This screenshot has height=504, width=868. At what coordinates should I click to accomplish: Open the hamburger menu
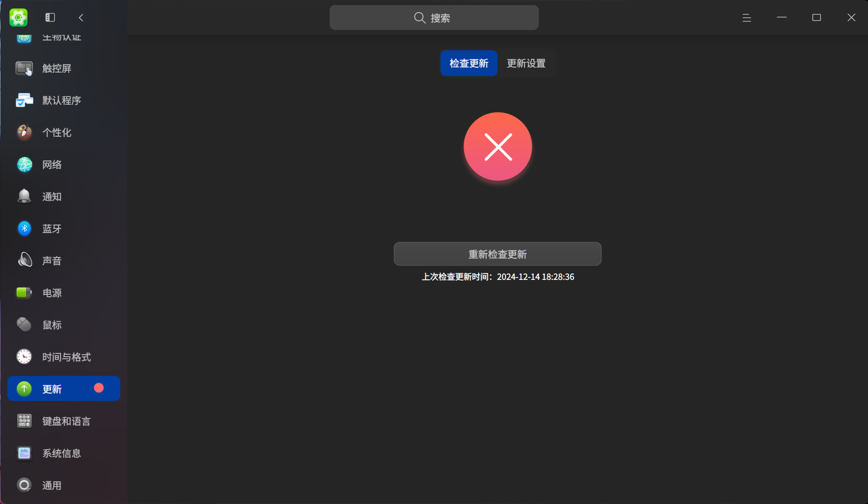click(x=746, y=17)
